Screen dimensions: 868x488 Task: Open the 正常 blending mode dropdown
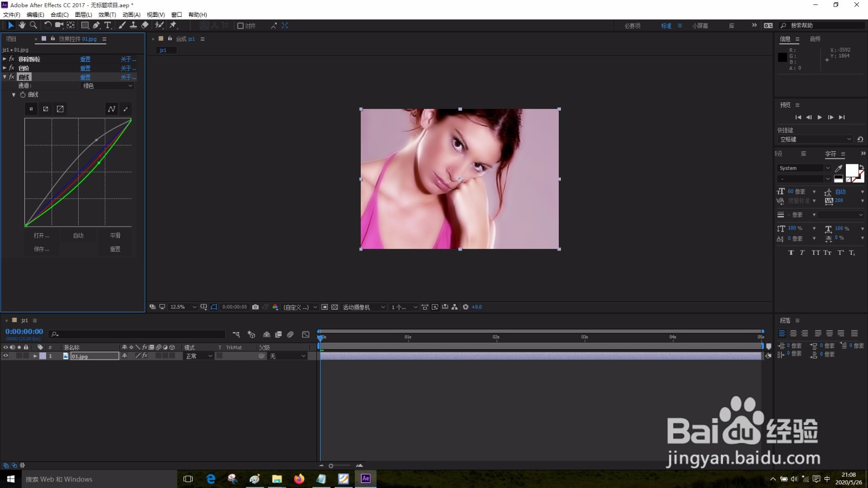(x=199, y=356)
